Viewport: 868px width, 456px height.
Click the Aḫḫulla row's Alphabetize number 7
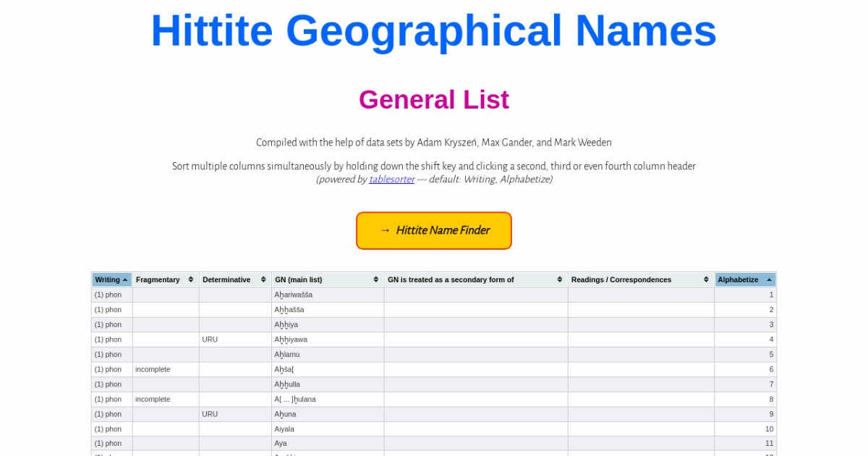[771, 384]
